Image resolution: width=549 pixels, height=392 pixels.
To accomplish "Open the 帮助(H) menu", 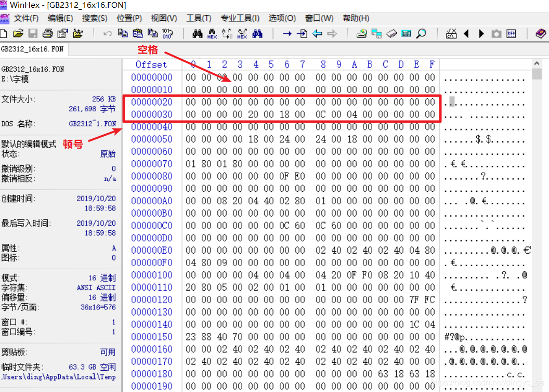I will (356, 18).
